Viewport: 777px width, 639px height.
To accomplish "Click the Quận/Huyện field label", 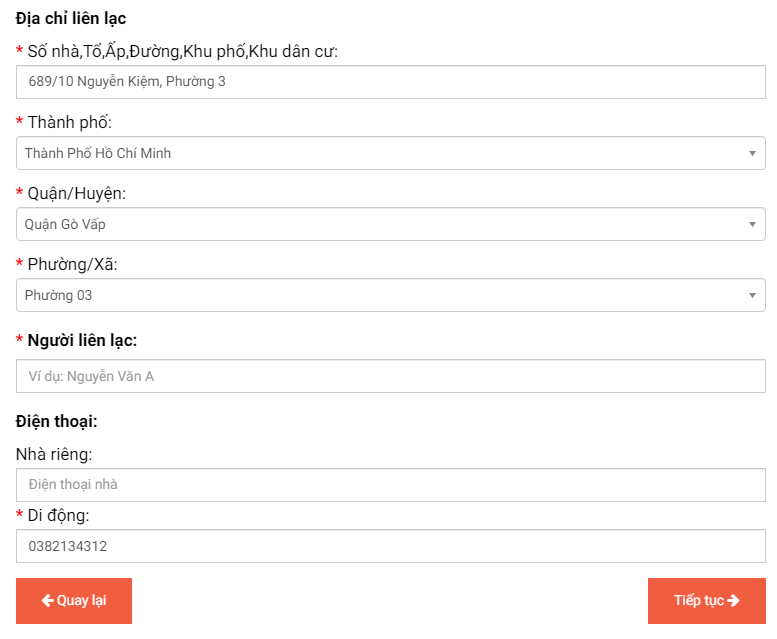I will pos(77,193).
